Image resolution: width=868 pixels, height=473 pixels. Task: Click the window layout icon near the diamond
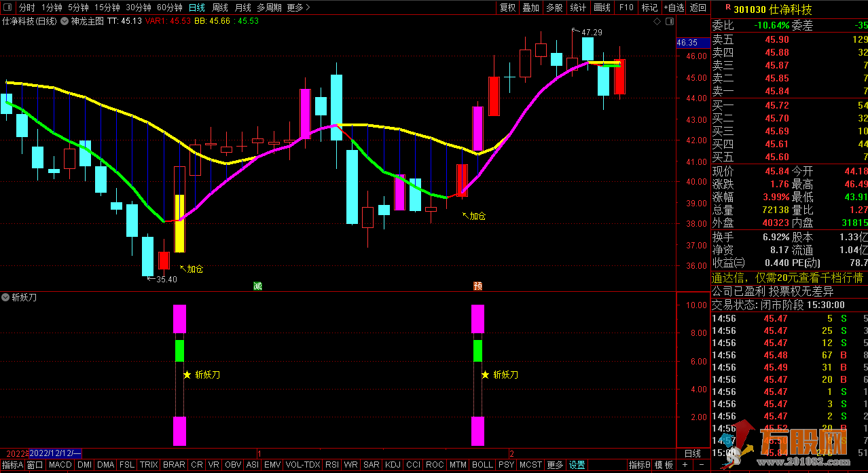click(x=669, y=22)
